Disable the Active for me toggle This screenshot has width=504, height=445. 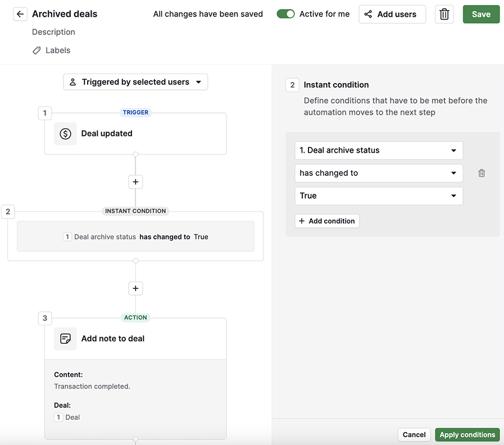pos(286,13)
